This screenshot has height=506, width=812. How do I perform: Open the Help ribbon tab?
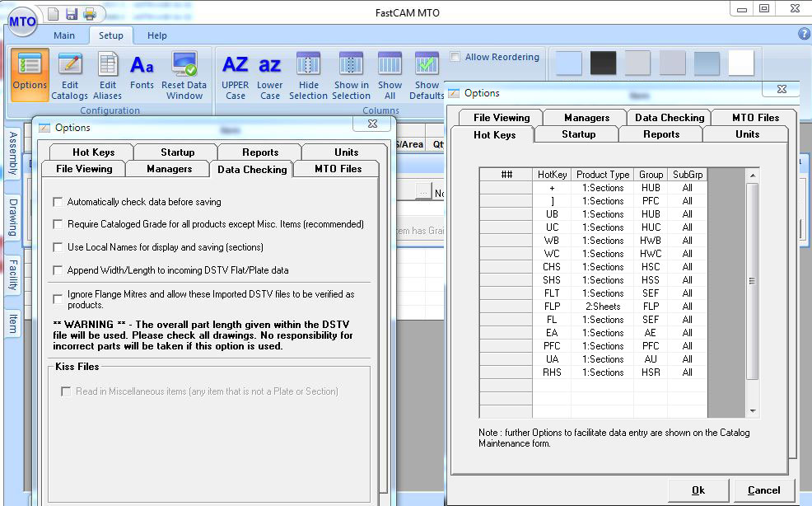(157, 35)
